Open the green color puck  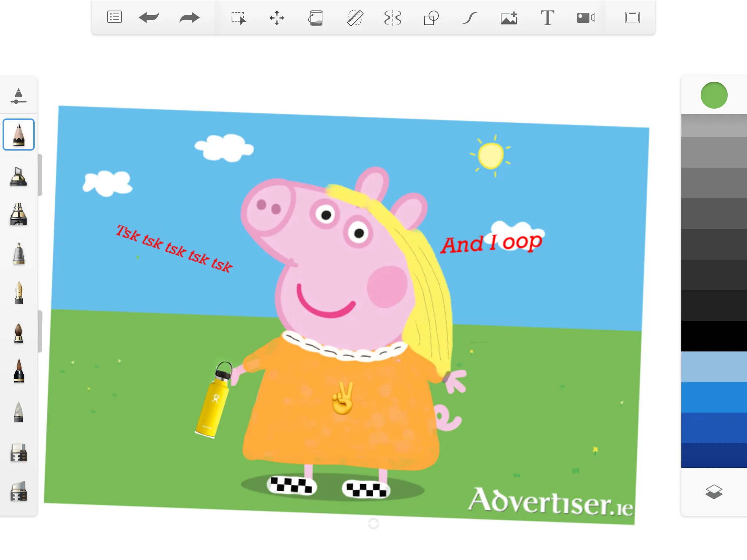714,95
